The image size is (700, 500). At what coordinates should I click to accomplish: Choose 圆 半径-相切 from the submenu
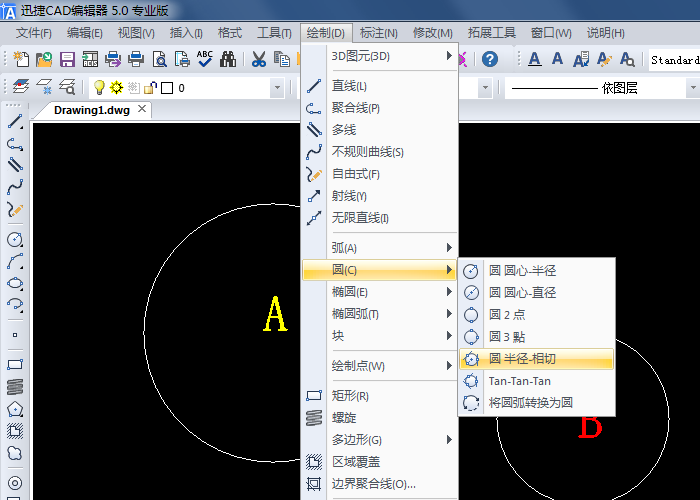(x=535, y=358)
